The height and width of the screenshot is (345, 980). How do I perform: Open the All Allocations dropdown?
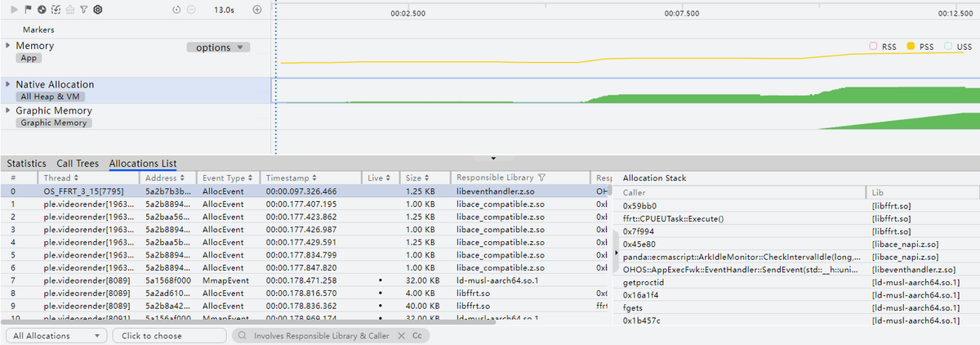click(56, 336)
